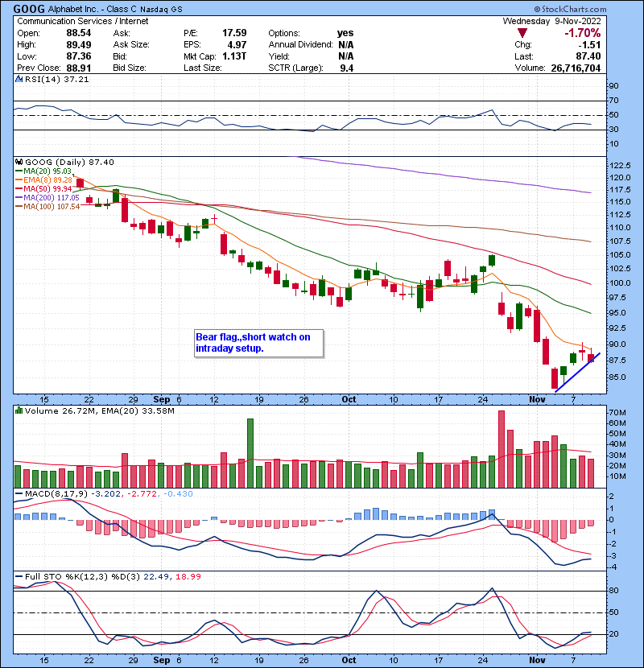Click the GOOG (Daily) candlestick icon
Image resolution: width=644 pixels, height=668 pixels.
[19, 162]
